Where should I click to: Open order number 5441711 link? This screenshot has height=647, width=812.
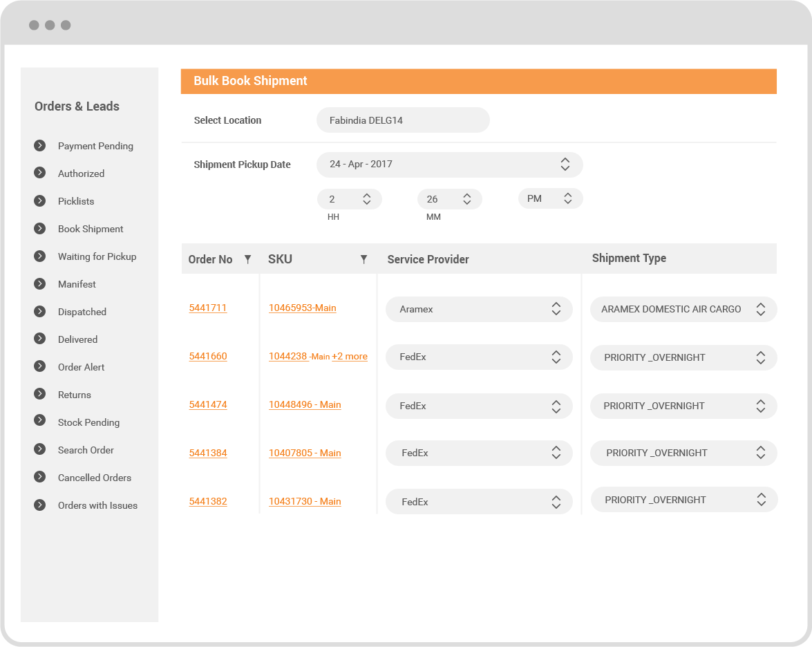pos(208,308)
